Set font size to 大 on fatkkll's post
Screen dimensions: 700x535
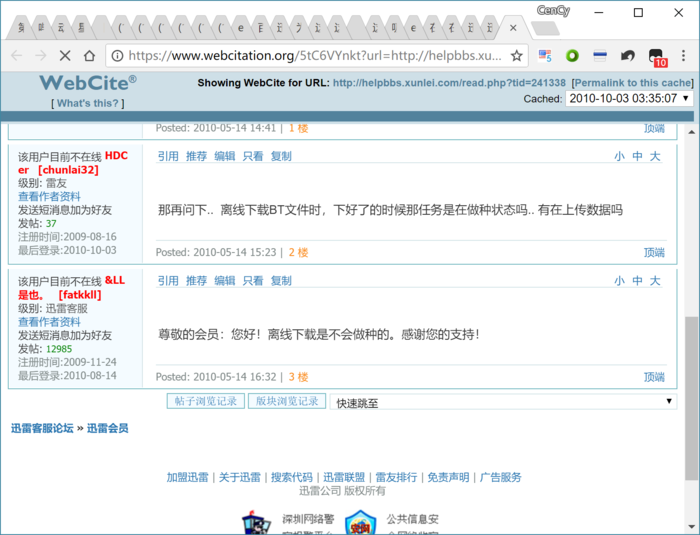point(655,281)
